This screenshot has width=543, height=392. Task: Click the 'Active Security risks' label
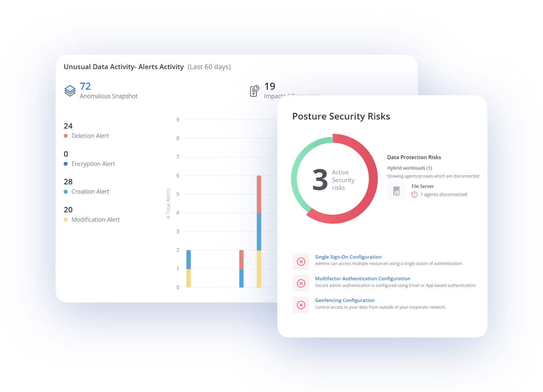[x=343, y=180]
